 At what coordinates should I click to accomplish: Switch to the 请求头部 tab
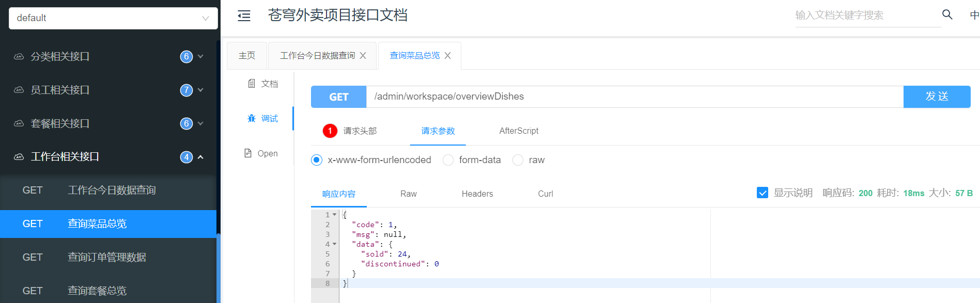coord(360,131)
